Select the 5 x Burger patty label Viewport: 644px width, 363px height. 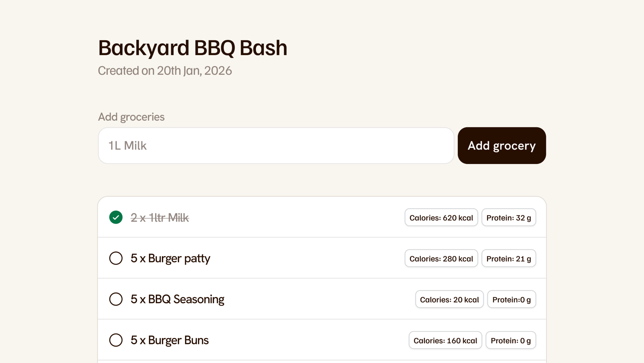[x=170, y=258]
